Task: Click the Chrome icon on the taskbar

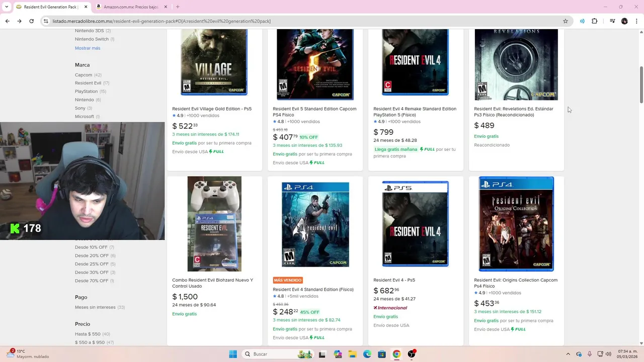Action: (x=396, y=354)
